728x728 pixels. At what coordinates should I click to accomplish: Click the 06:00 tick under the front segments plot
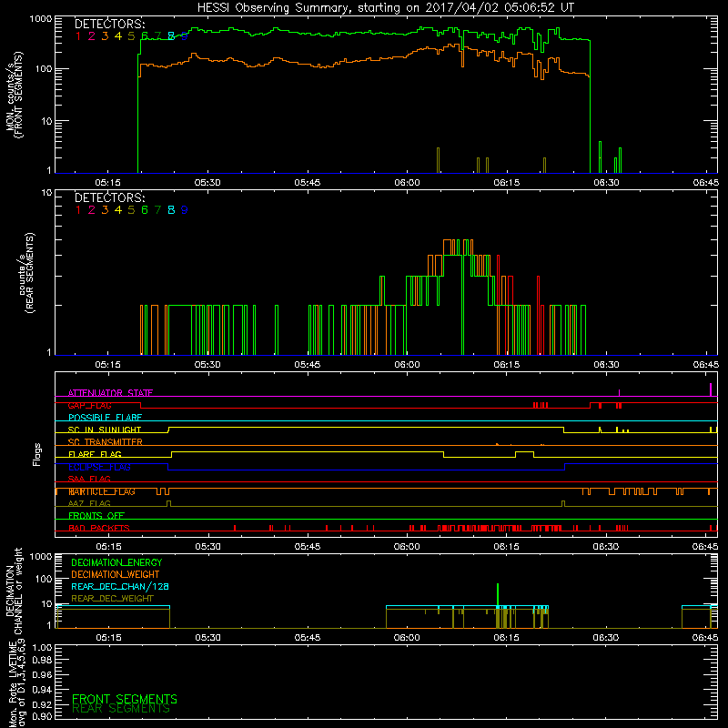click(407, 183)
